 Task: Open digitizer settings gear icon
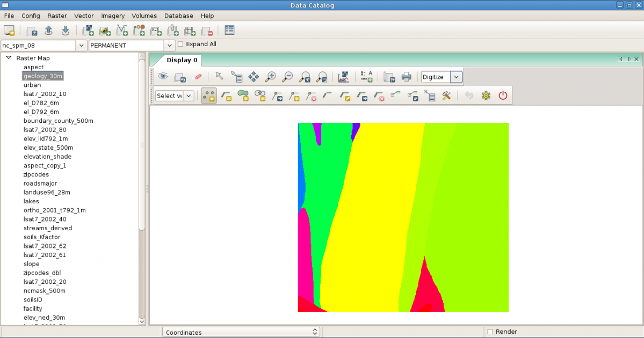point(486,95)
